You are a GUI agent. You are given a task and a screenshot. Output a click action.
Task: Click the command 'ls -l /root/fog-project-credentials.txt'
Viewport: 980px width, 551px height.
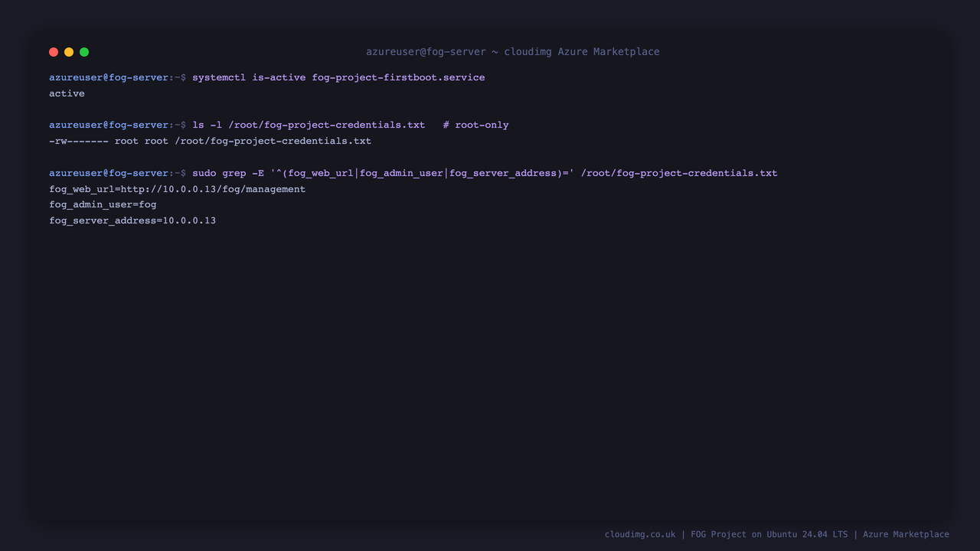coord(309,125)
